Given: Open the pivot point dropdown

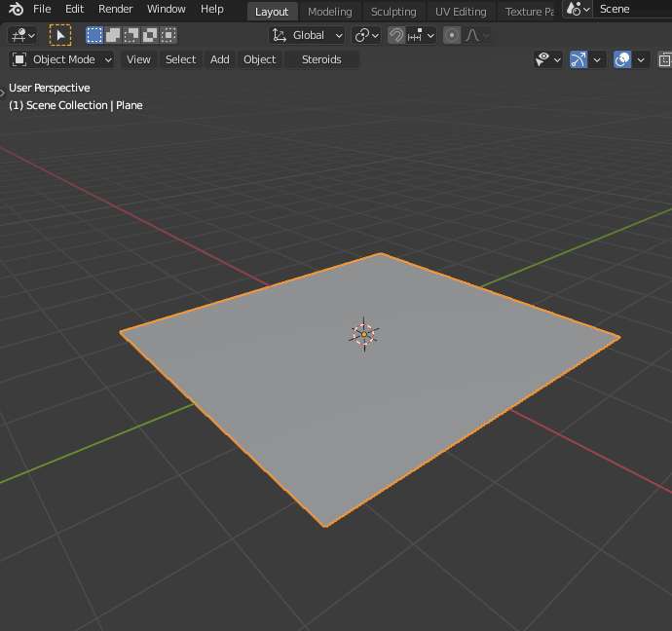Looking at the screenshot, I should coord(367,35).
